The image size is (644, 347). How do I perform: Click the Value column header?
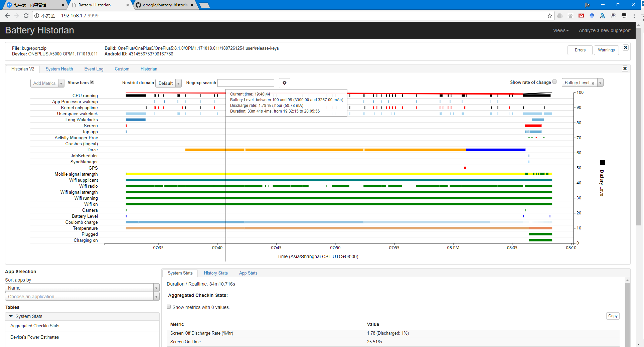click(373, 324)
